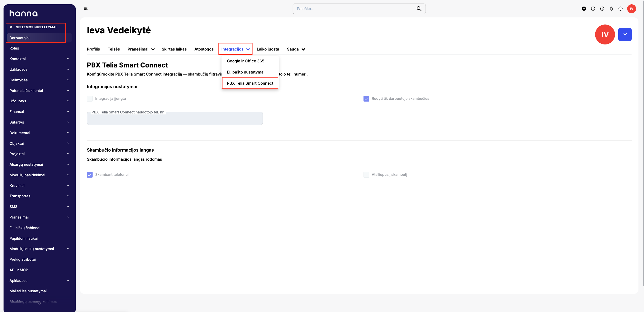Collapse the sidebar menu icon

point(86,9)
